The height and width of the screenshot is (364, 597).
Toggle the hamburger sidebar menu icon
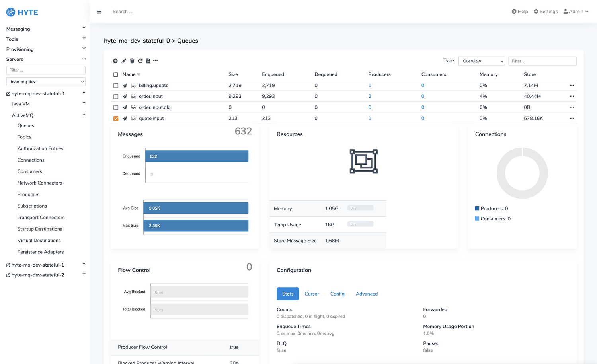pyautogui.click(x=99, y=12)
